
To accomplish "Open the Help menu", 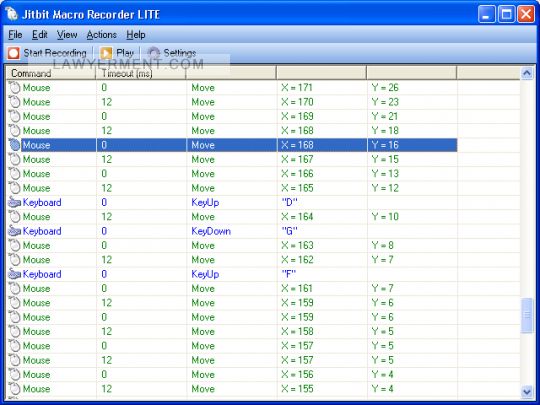I will [136, 35].
